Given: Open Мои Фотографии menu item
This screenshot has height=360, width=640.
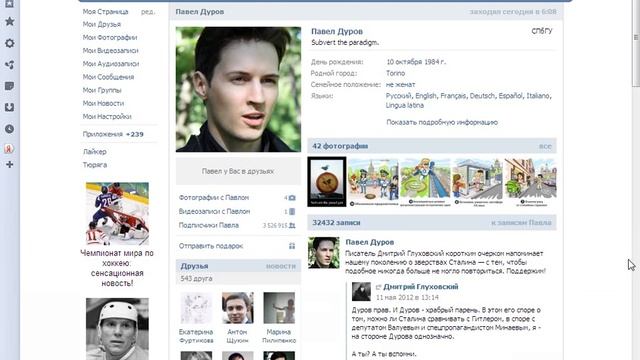Looking at the screenshot, I should tap(110, 38).
